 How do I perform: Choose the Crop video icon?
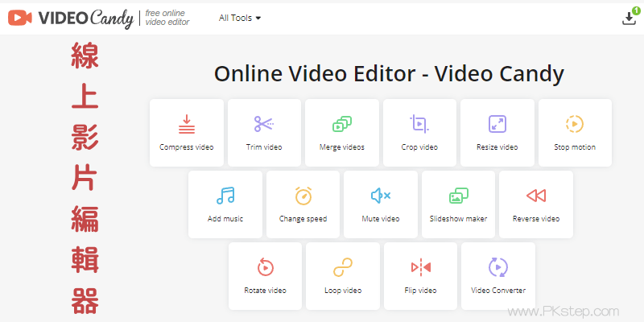tap(419, 124)
